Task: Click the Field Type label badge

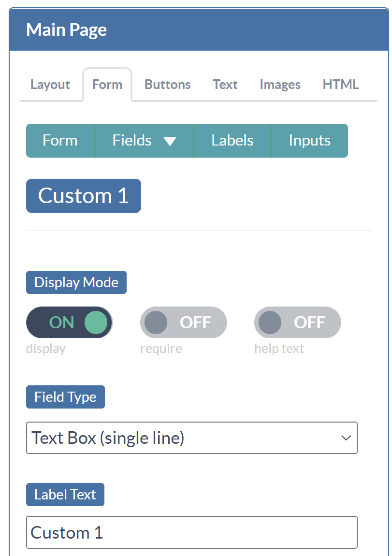Action: [x=65, y=396]
